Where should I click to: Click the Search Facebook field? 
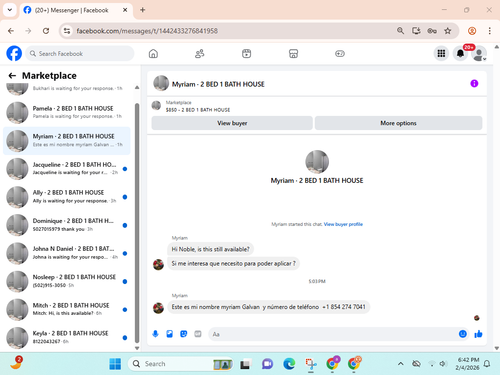80,54
